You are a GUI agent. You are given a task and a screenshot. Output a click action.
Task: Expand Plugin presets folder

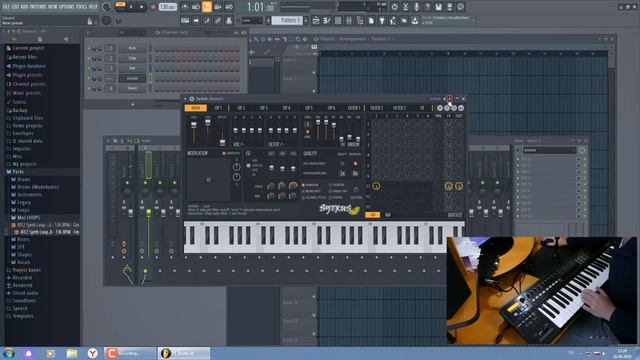pos(27,75)
